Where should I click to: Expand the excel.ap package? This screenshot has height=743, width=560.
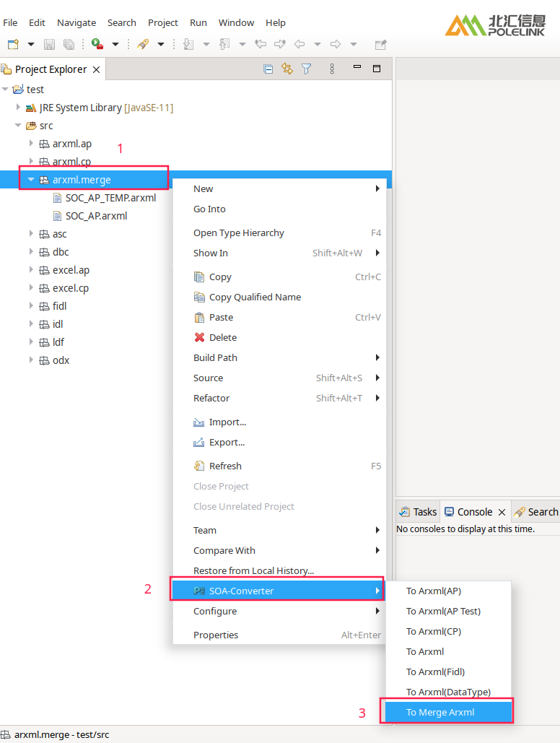[x=31, y=269]
